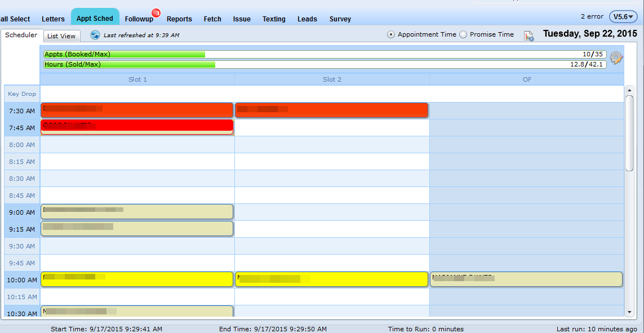Click the Appts (Booked/Max) progress bar
644x333 pixels.
point(325,55)
